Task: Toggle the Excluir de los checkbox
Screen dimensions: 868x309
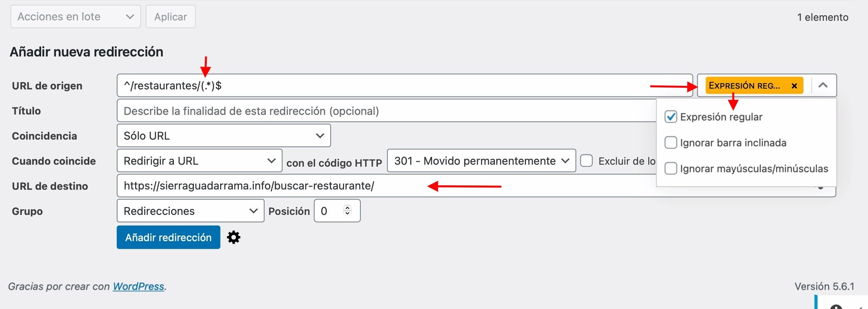Action: click(586, 161)
